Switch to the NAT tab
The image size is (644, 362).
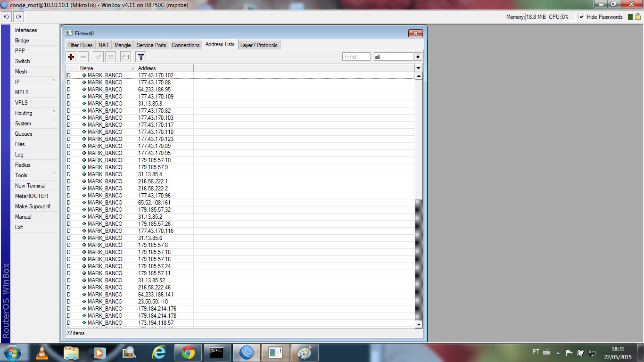point(104,45)
